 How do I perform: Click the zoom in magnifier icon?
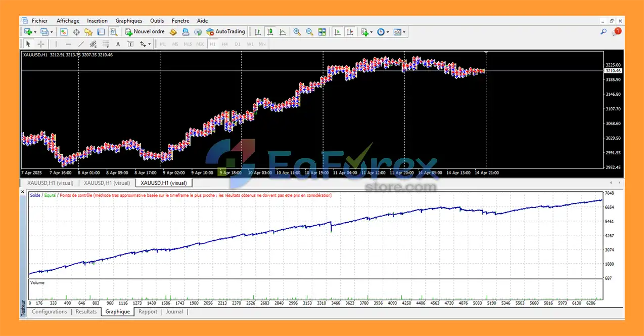pos(297,32)
